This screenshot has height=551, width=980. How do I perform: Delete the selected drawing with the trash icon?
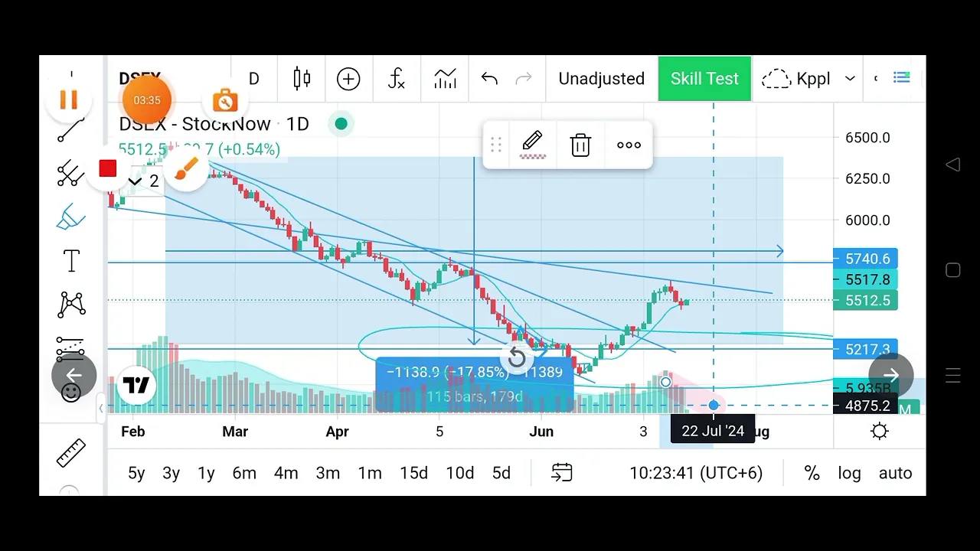pyautogui.click(x=580, y=145)
